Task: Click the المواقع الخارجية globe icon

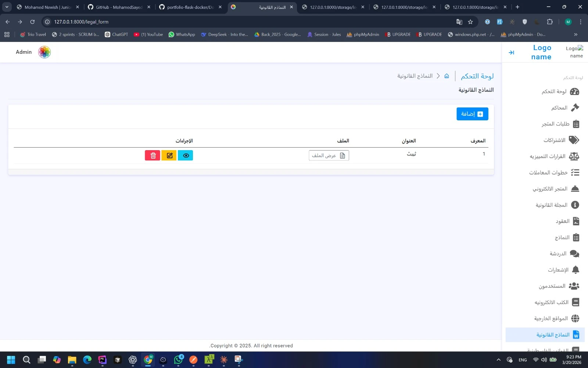Action: click(x=575, y=318)
